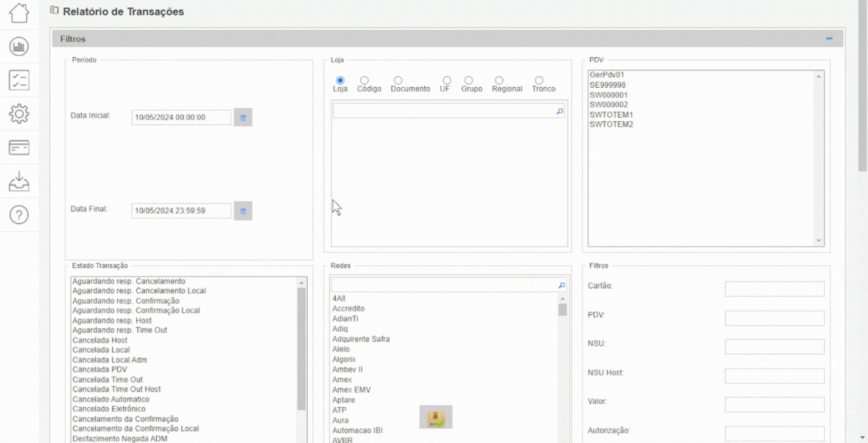
Task: Open the calendar picker for Data Final
Action: tap(243, 211)
